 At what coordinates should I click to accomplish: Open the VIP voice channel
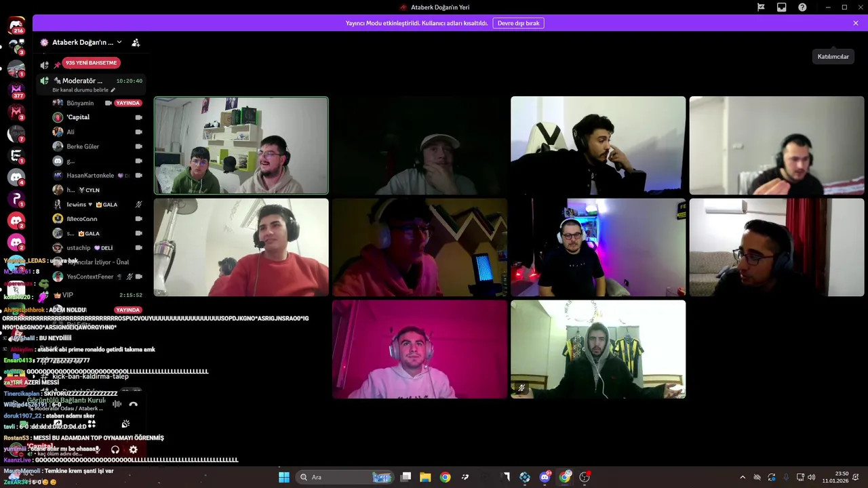[91, 295]
